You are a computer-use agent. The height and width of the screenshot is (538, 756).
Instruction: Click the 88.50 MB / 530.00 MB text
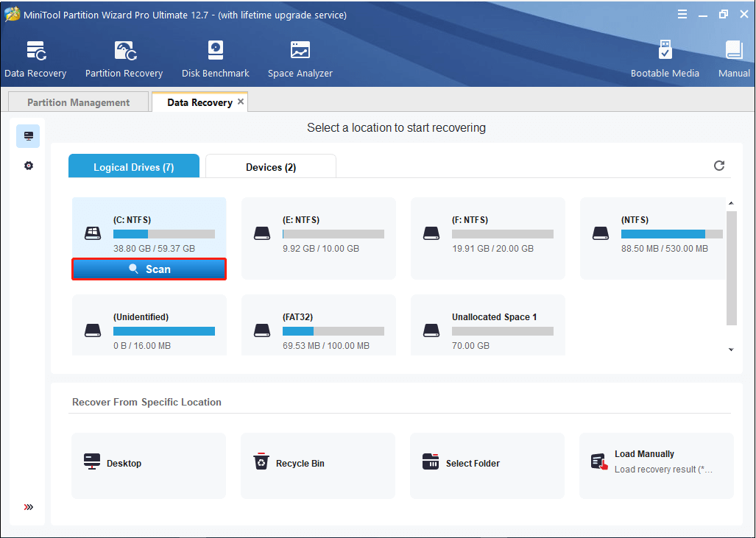pyautogui.click(x=665, y=249)
